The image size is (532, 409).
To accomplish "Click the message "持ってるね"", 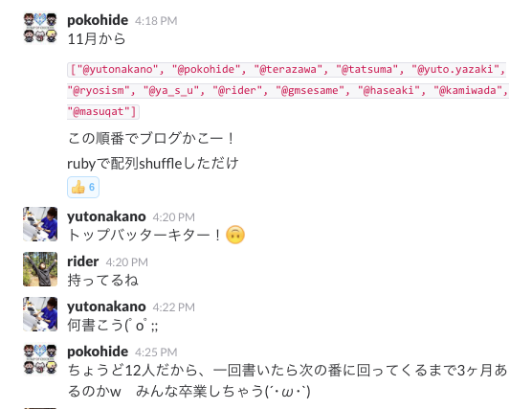I will [x=102, y=281].
